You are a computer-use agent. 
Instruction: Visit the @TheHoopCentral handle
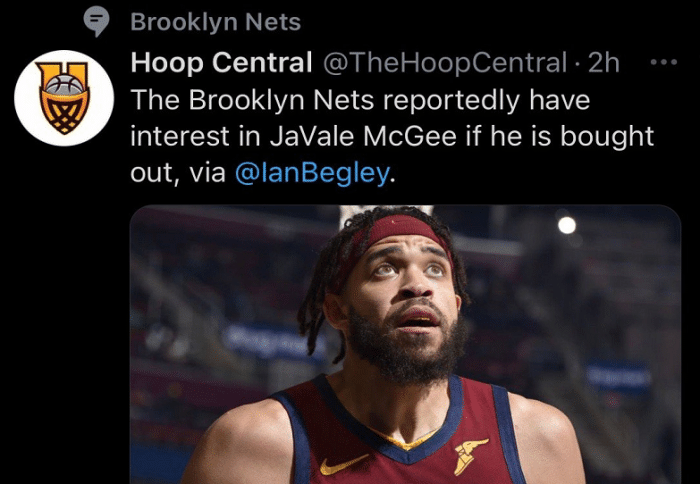click(x=444, y=63)
